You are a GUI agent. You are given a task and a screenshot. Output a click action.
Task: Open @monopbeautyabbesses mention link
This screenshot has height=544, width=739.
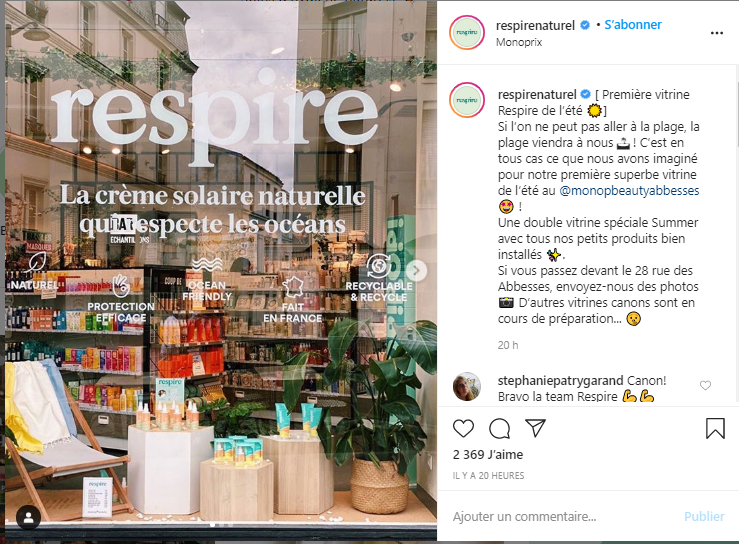[629, 190]
